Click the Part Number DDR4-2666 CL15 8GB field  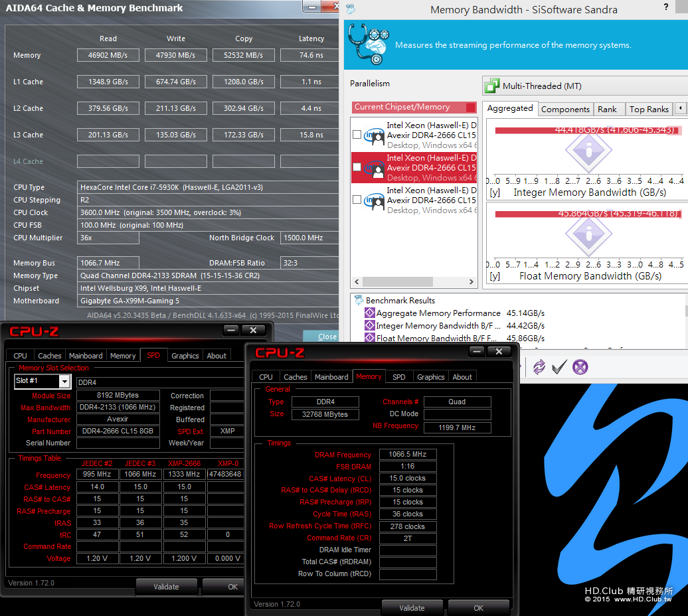tap(118, 431)
